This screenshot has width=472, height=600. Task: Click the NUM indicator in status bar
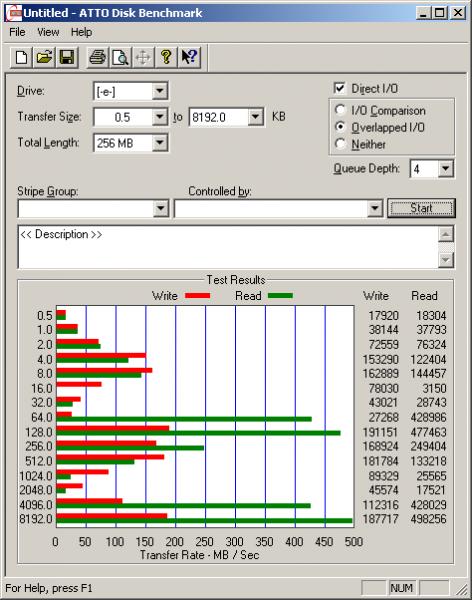[401, 587]
